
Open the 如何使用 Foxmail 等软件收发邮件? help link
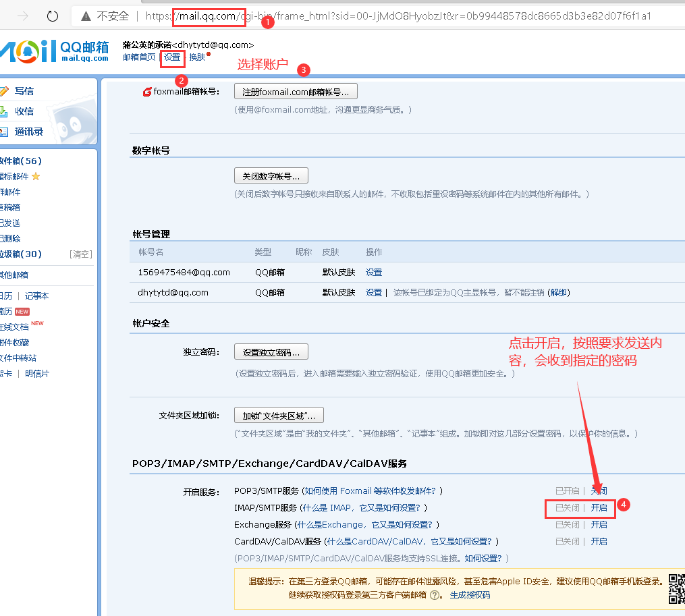click(371, 491)
